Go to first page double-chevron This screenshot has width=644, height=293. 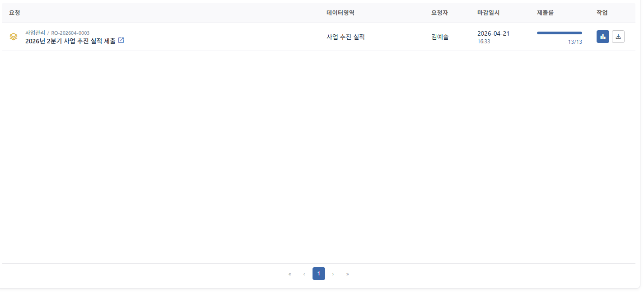pyautogui.click(x=289, y=274)
